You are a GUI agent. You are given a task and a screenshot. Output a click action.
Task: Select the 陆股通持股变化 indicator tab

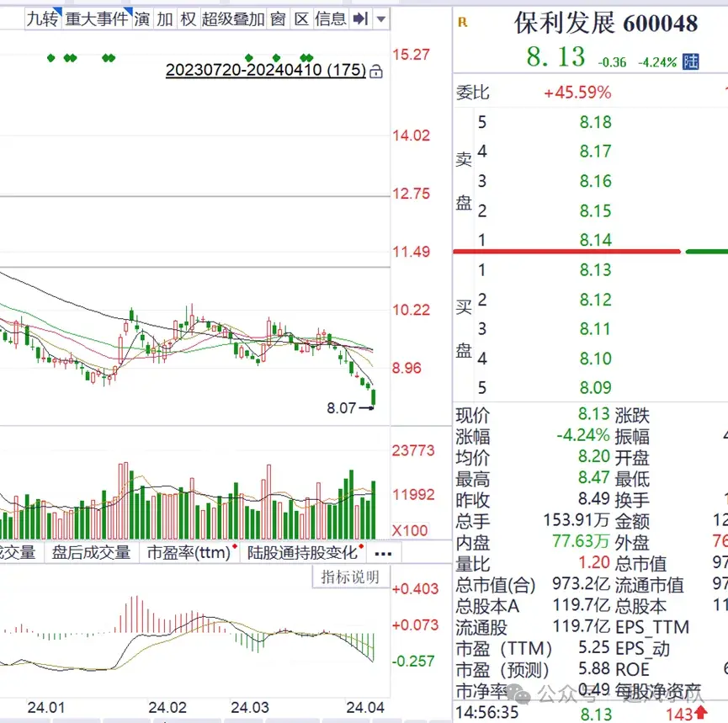coord(303,553)
